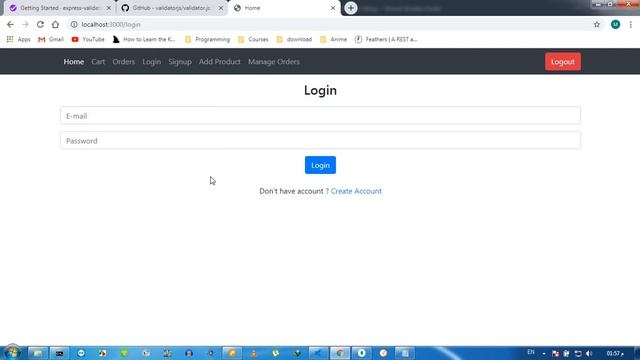Open Add Product page
This screenshot has width=640, height=360.
(x=220, y=62)
